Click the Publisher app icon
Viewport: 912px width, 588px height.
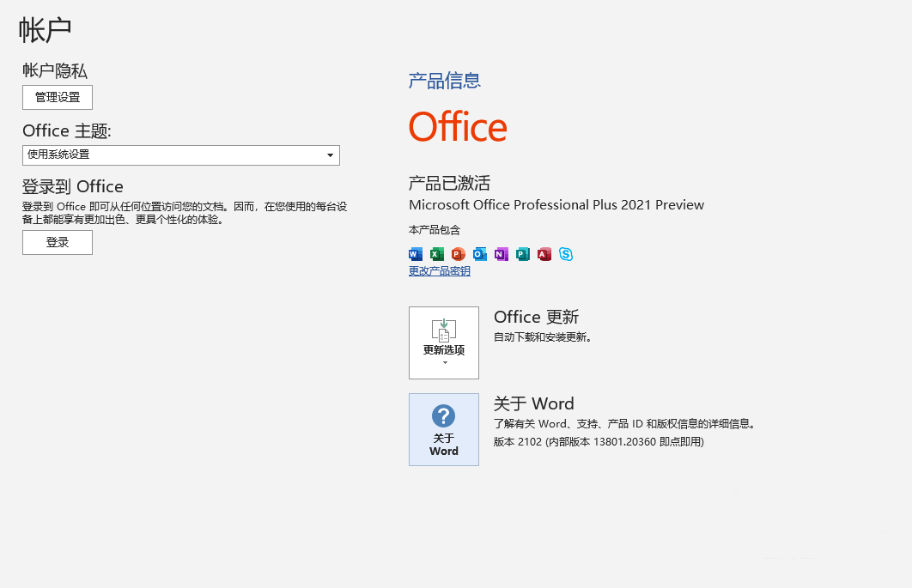click(523, 254)
